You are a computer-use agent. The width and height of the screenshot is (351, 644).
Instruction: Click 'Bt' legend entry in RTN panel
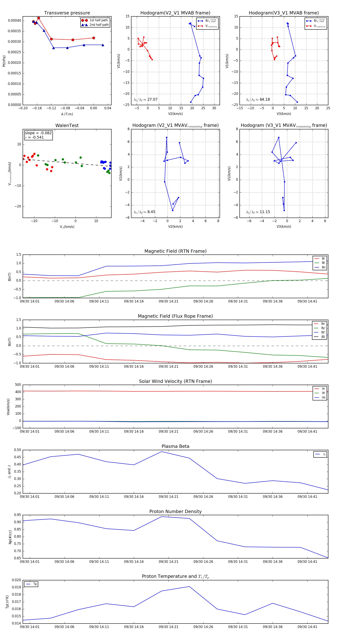tap(320, 263)
